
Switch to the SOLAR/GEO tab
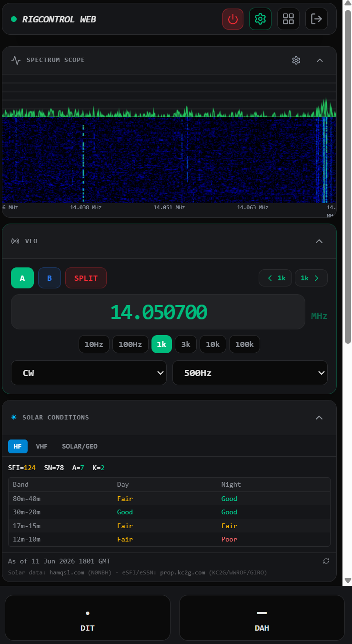(80, 446)
